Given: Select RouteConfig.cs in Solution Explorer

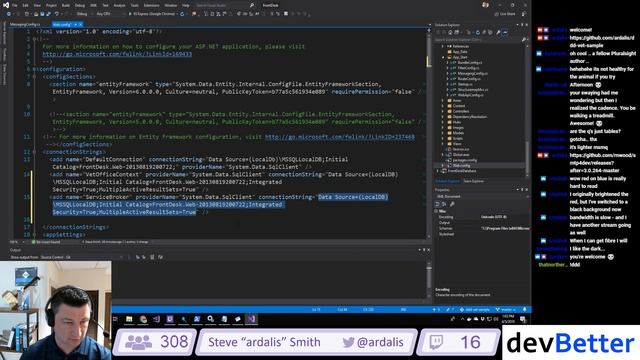Looking at the screenshot, I should [469, 79].
